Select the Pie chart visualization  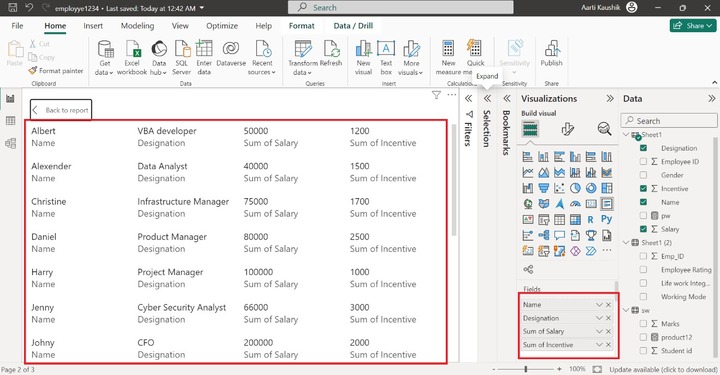click(575, 188)
